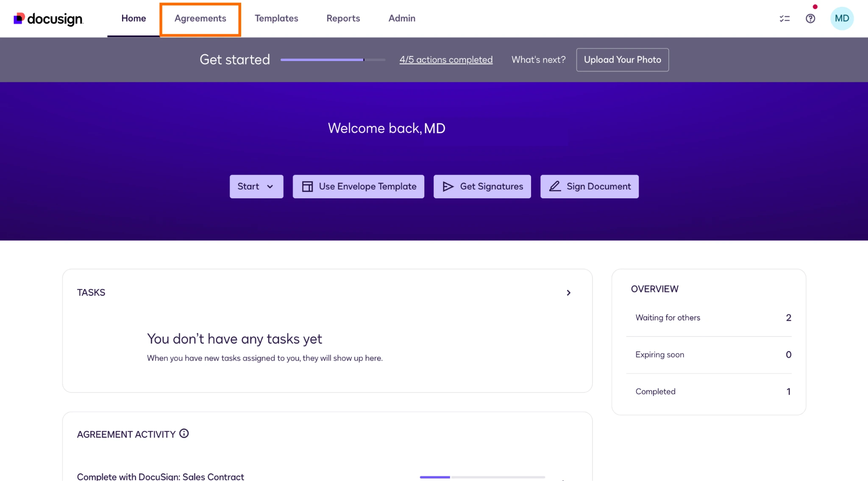
Task: Open the 4/5 actions completed link
Action: click(x=446, y=60)
